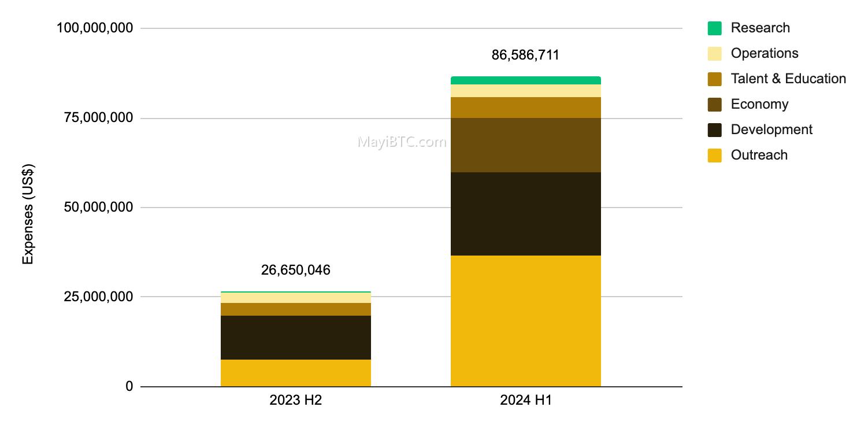Click the brown Economy legend swatch
This screenshot has height=429, width=868.
tap(714, 104)
